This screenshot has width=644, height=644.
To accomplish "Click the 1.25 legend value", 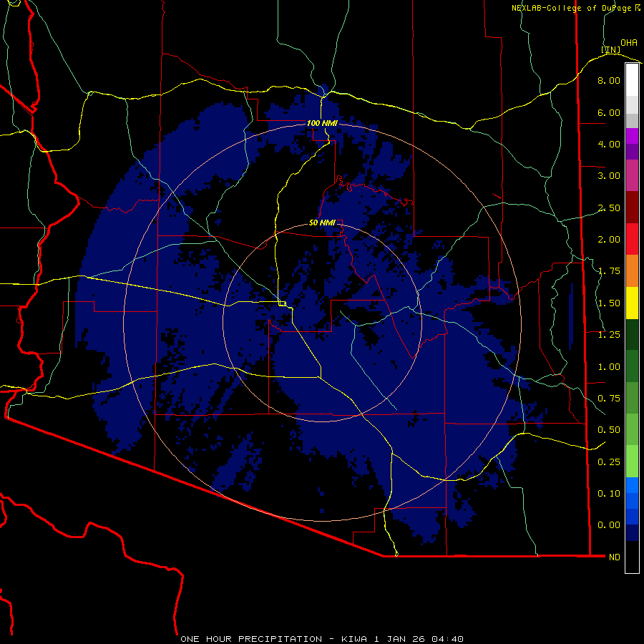I will click(x=609, y=335).
